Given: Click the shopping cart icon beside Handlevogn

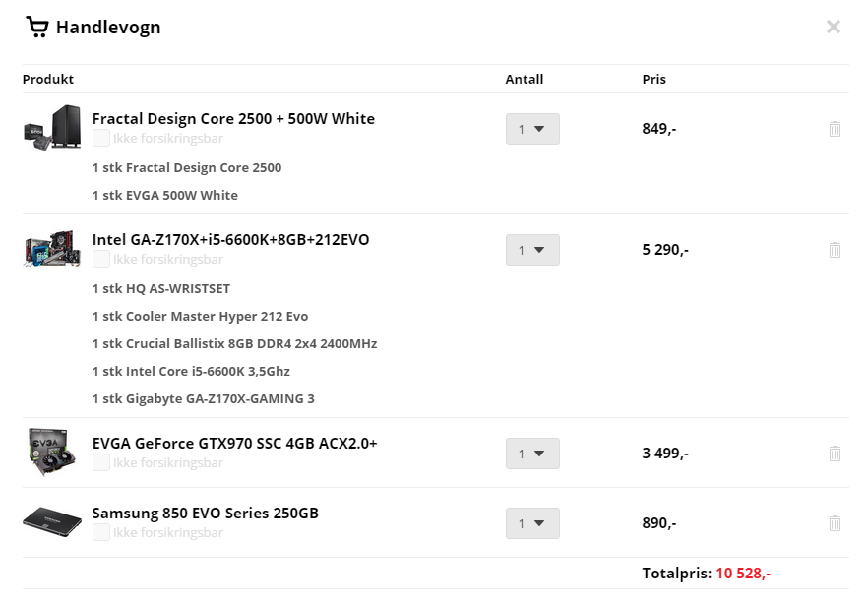Looking at the screenshot, I should click(x=37, y=27).
